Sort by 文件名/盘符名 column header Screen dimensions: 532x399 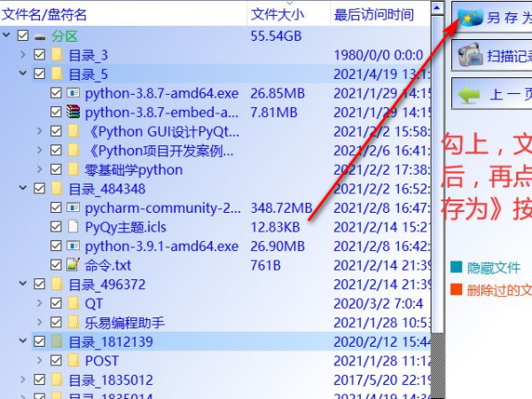(x=123, y=14)
